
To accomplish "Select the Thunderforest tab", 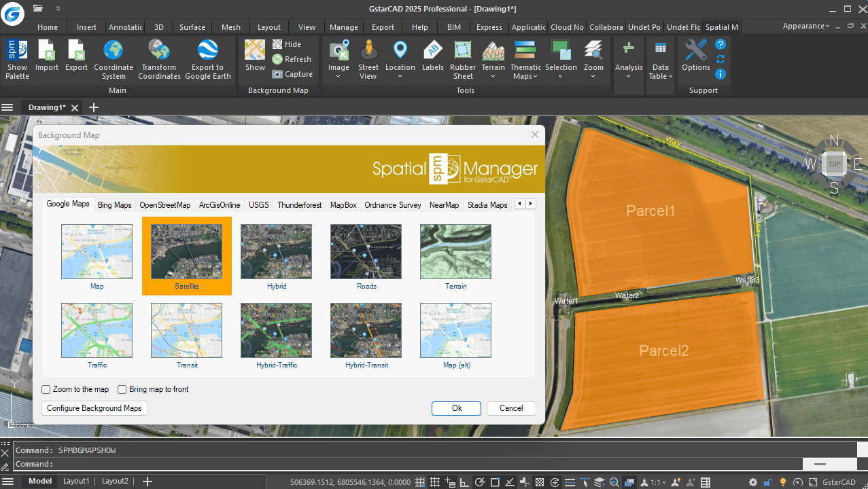I will coord(300,205).
